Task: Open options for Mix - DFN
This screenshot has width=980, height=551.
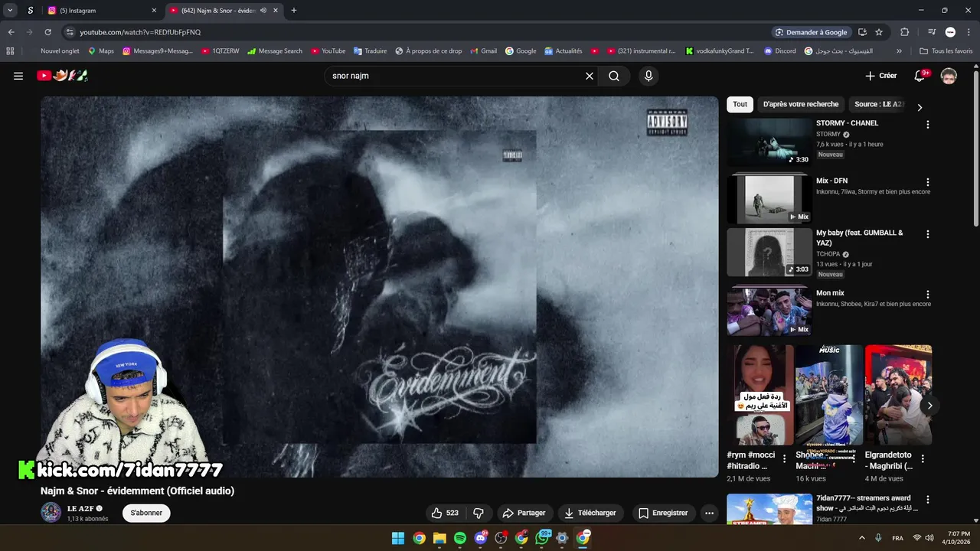Action: coord(927,182)
